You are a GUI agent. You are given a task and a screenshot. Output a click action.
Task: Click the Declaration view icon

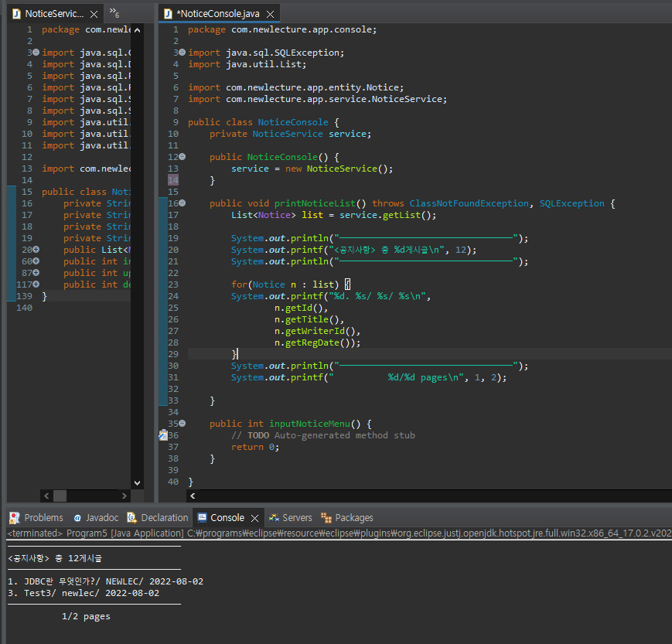131,517
